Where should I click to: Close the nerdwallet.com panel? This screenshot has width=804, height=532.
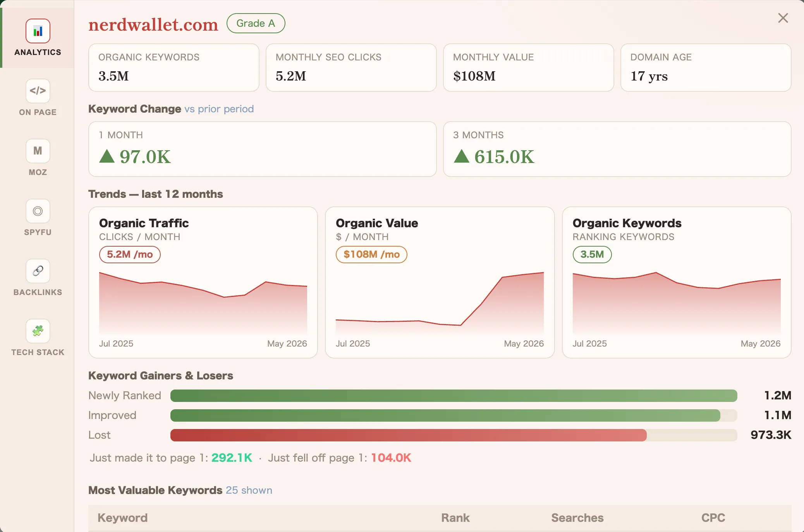783,18
